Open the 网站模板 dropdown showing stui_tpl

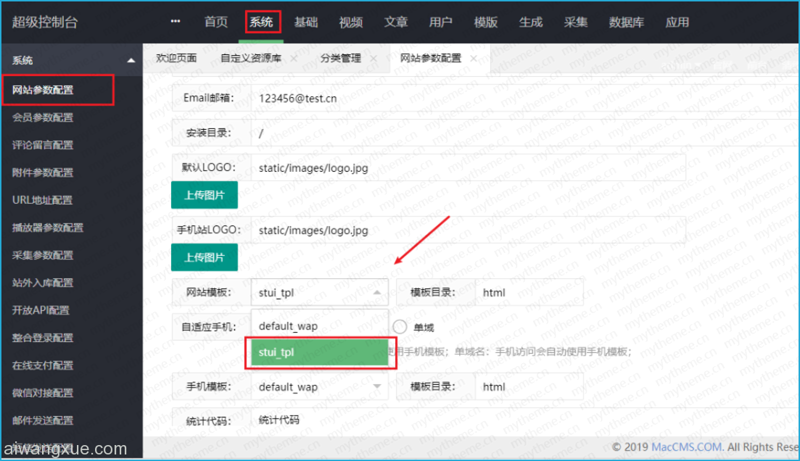tap(319, 292)
